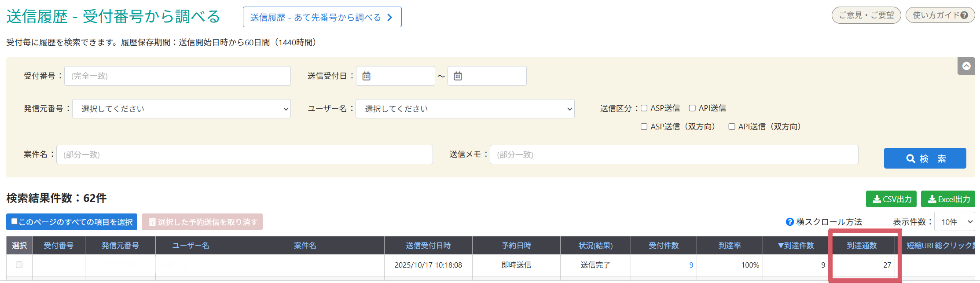This screenshot has height=283, width=980.
Task: Open the 発信元番号 dropdown
Action: tap(181, 109)
